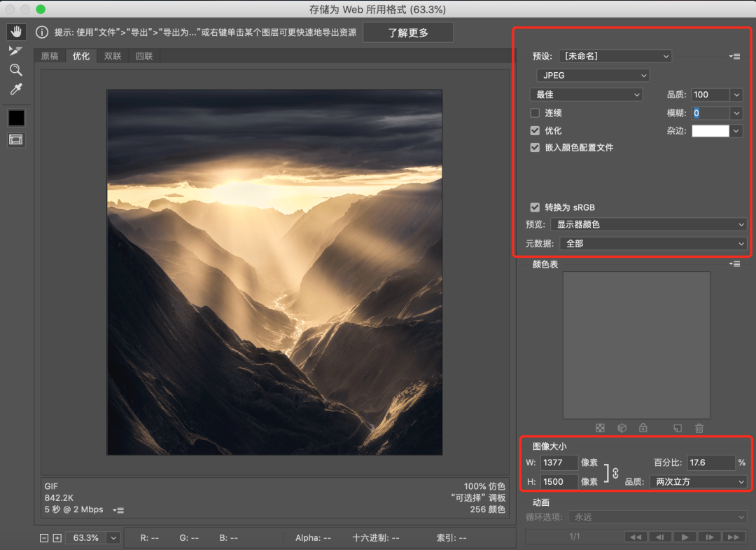Enable the 连续 (Progressive) checkbox
The image size is (756, 550).
(x=535, y=113)
